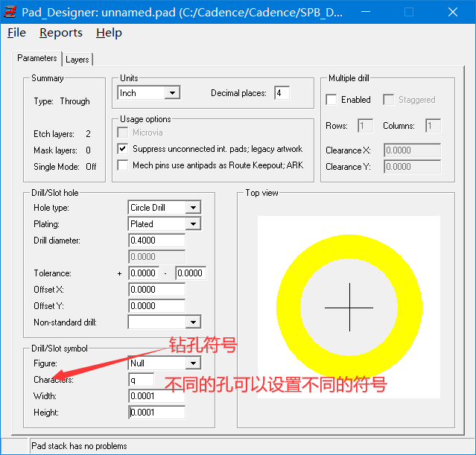
Task: Click the Offset X input field
Action: pyautogui.click(x=156, y=290)
